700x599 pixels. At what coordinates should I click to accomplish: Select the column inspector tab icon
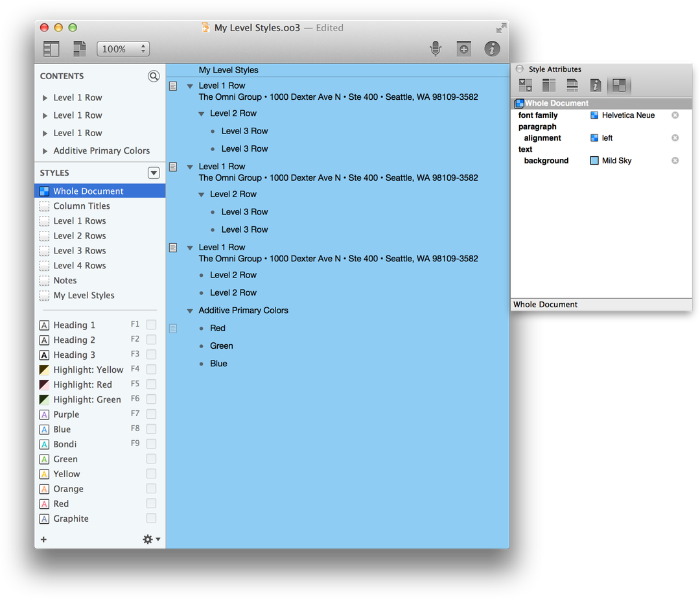point(549,85)
